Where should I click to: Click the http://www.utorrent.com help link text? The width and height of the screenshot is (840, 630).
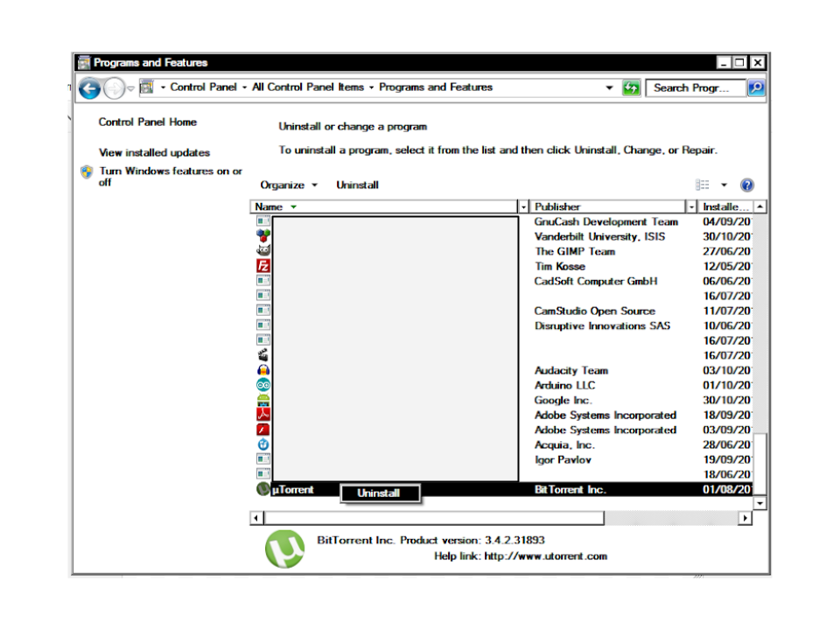coord(546,556)
